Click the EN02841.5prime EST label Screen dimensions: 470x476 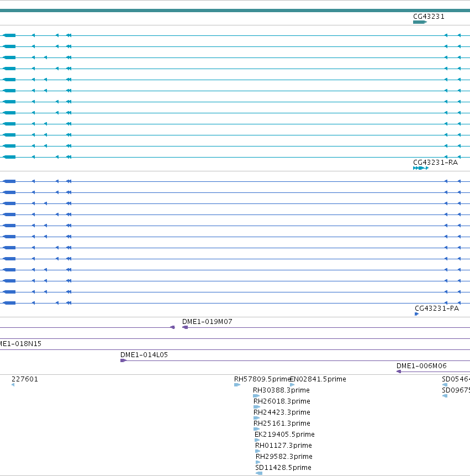318,379
